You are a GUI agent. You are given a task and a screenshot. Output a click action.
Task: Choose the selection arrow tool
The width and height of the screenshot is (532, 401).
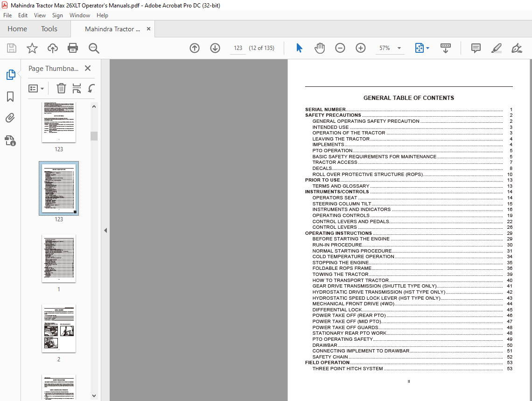pos(299,48)
